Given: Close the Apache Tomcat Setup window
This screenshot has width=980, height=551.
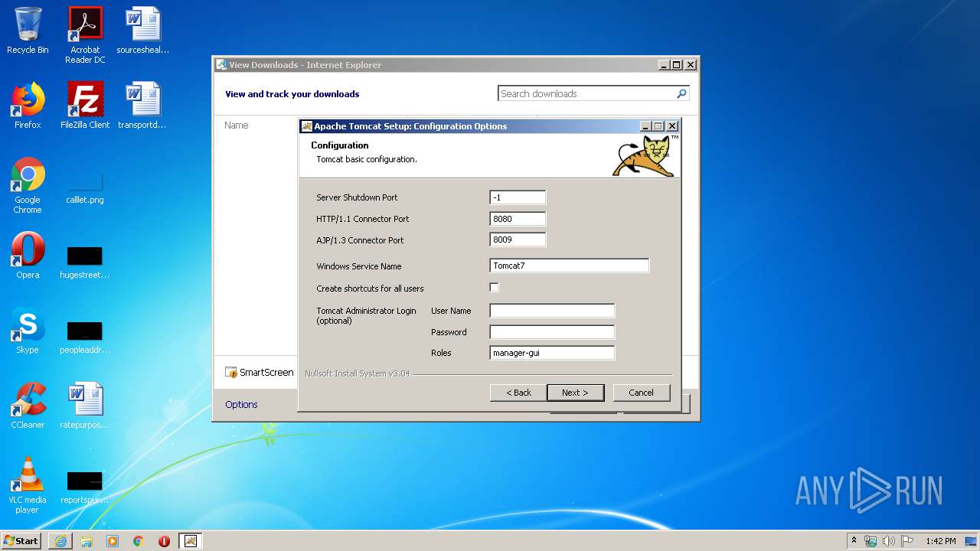Looking at the screenshot, I should [x=672, y=126].
